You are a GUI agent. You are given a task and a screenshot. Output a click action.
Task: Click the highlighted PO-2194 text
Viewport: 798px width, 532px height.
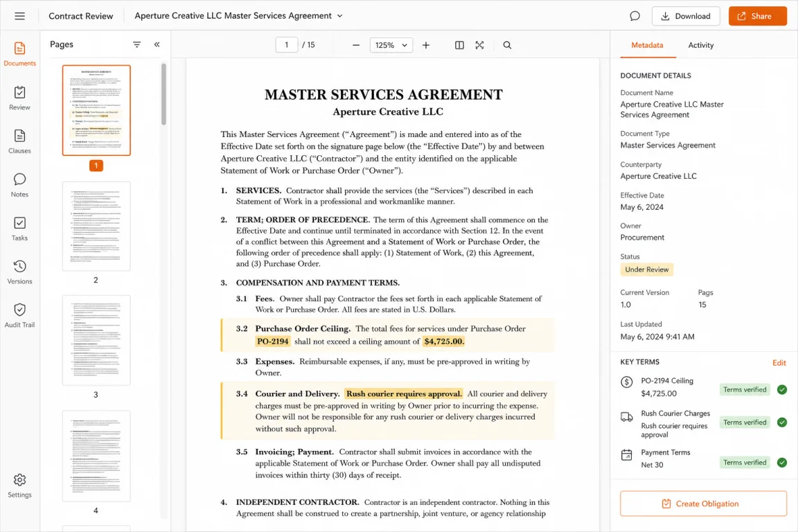click(273, 341)
